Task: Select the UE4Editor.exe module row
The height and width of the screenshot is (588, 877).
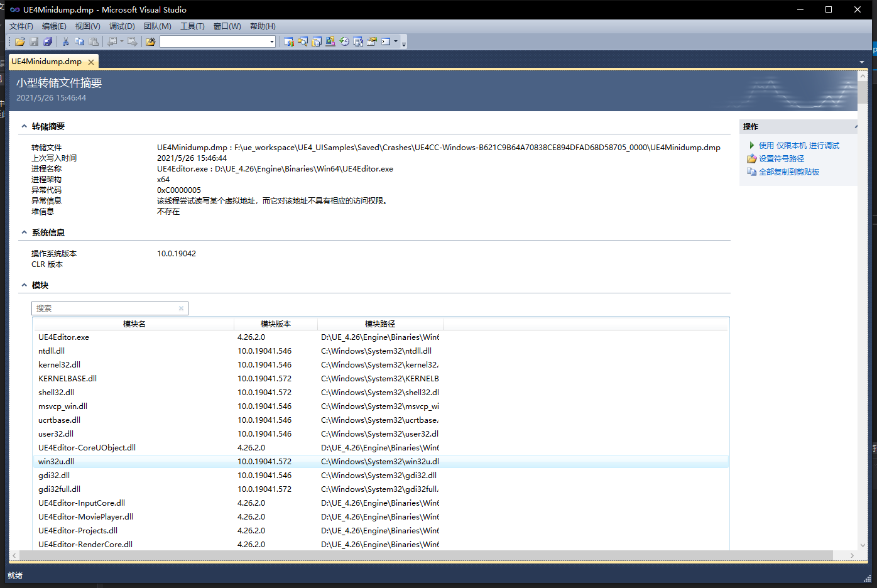Action: pyautogui.click(x=381, y=337)
